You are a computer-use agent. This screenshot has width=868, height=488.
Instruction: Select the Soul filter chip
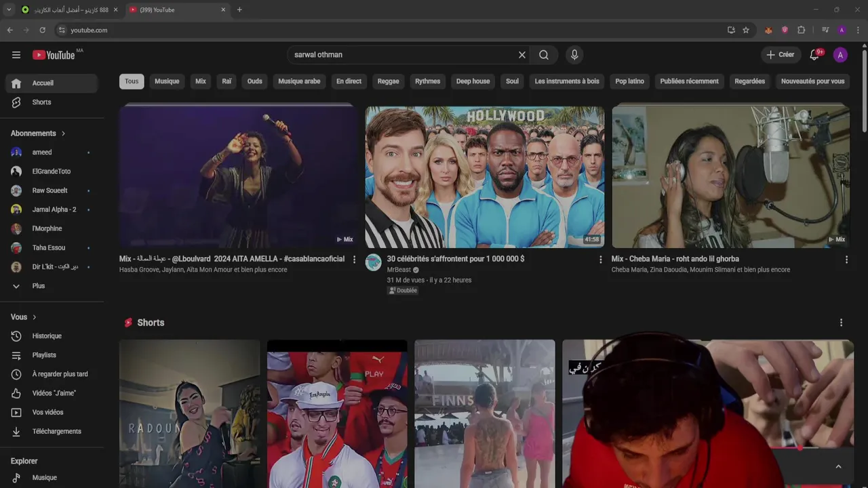(512, 81)
